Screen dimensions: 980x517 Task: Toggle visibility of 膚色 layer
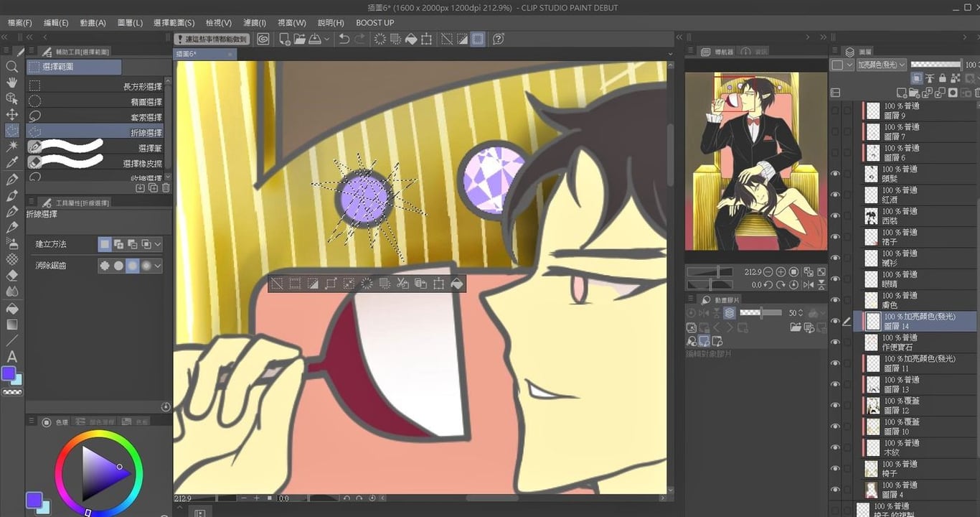(x=835, y=300)
